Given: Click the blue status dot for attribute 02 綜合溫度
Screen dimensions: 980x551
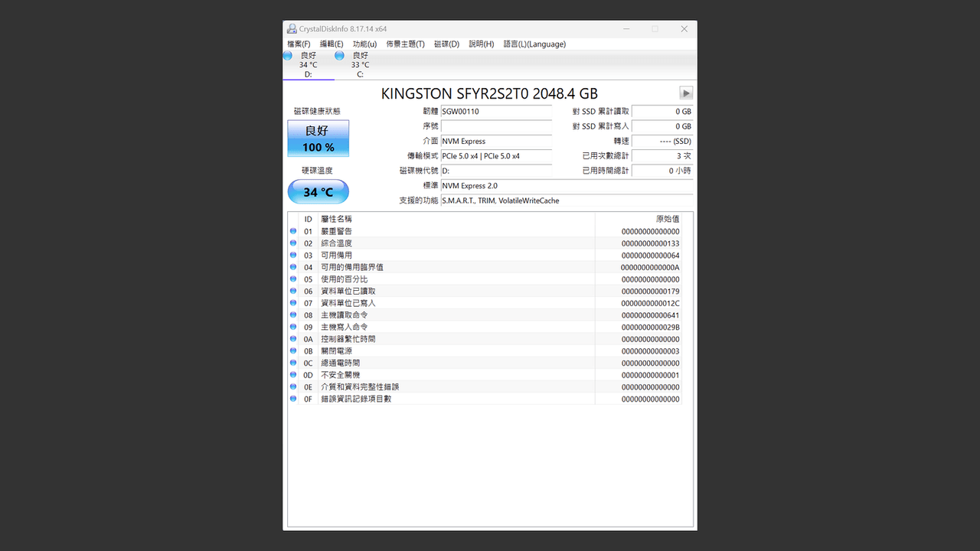Looking at the screenshot, I should click(x=293, y=243).
